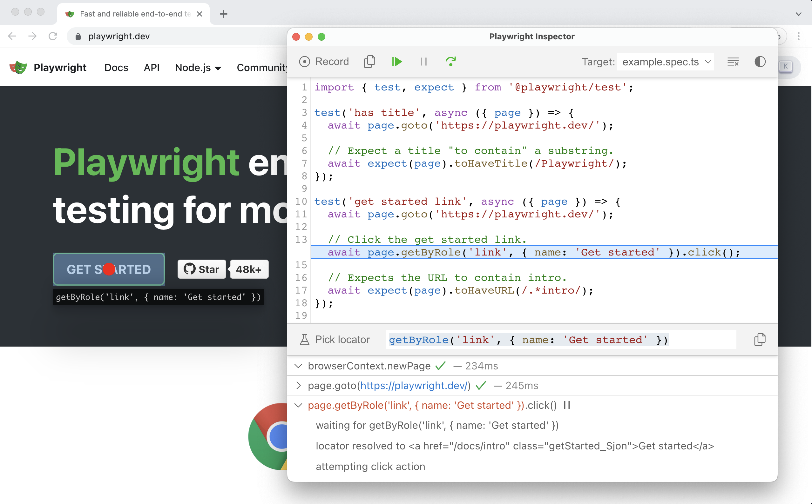Click the Playwright Inspector title bar
The width and height of the screenshot is (812, 504).
[532, 36]
